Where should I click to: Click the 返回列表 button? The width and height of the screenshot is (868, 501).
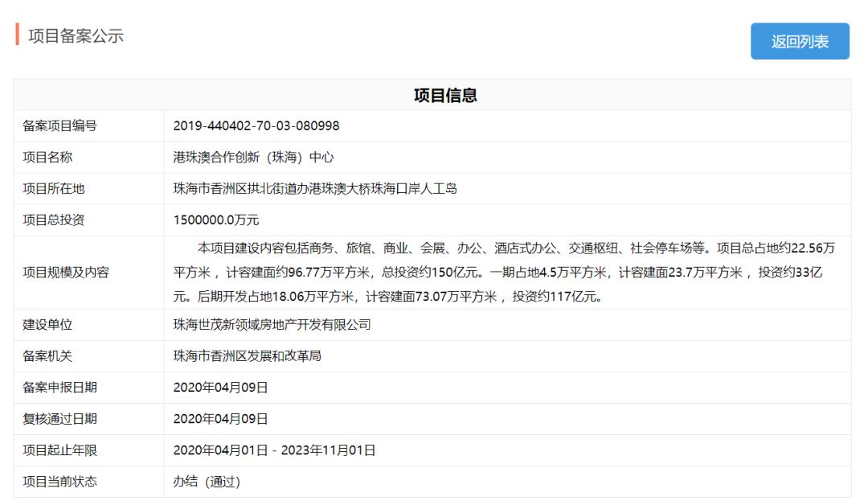(800, 41)
